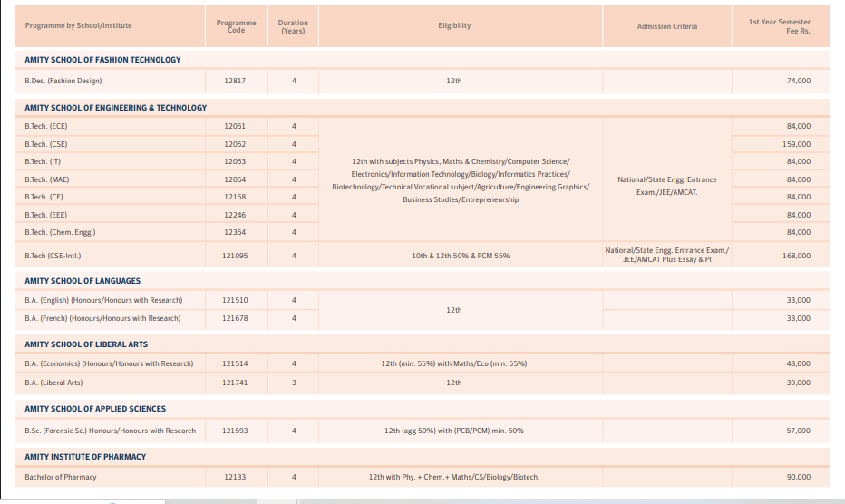The image size is (845, 504).
Task: Select the 'B.Tech. (IT)' programme
Action: (x=43, y=161)
